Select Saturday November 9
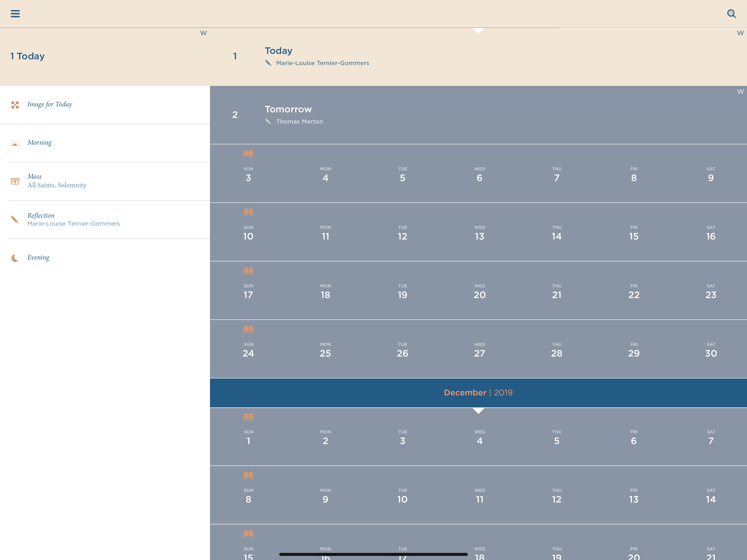Screen dimensions: 747x560 [711, 174]
